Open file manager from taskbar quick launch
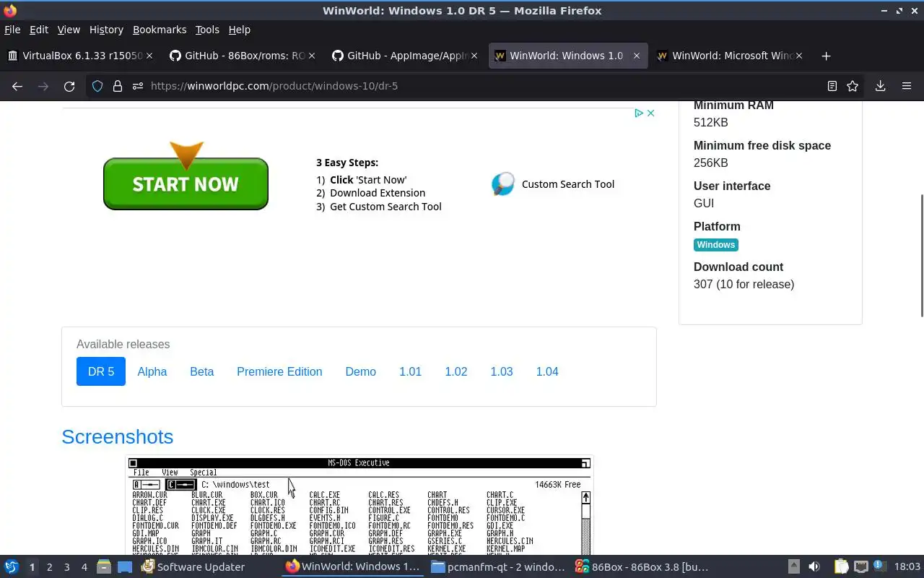The image size is (924, 578). pos(104,567)
